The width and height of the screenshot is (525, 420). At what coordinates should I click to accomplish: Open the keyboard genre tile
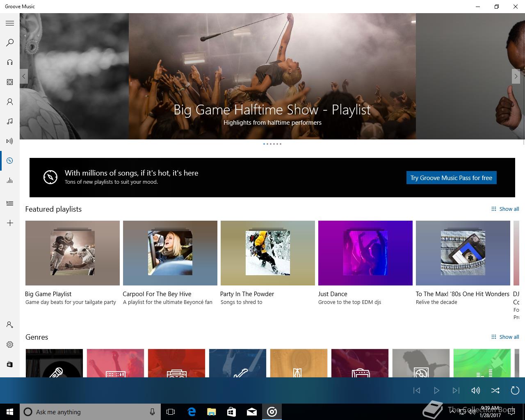click(x=115, y=363)
